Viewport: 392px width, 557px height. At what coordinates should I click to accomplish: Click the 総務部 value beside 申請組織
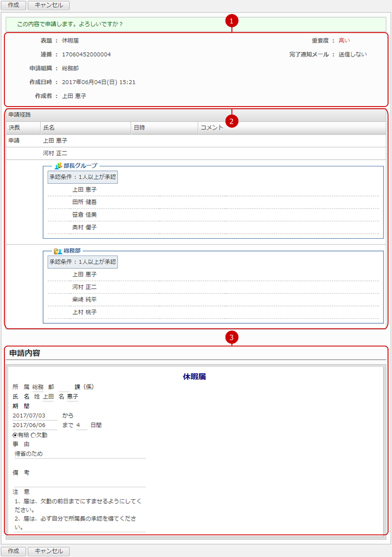pyautogui.click(x=71, y=68)
